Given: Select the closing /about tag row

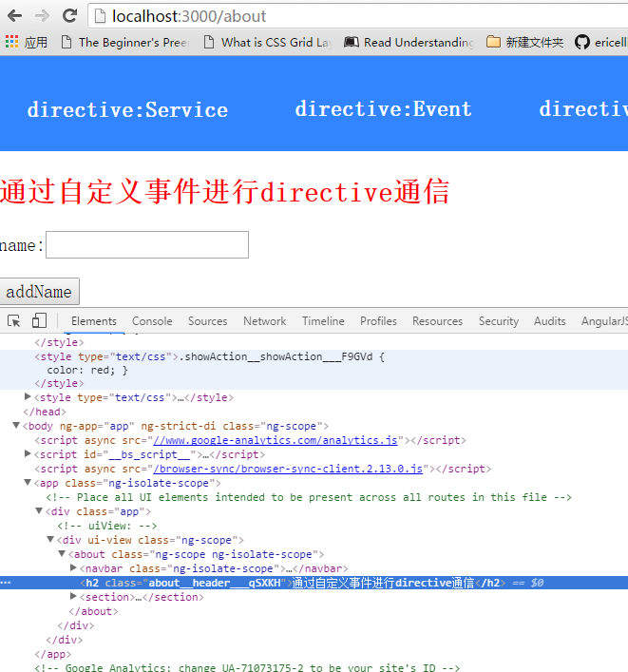Looking at the screenshot, I should (x=93, y=611).
